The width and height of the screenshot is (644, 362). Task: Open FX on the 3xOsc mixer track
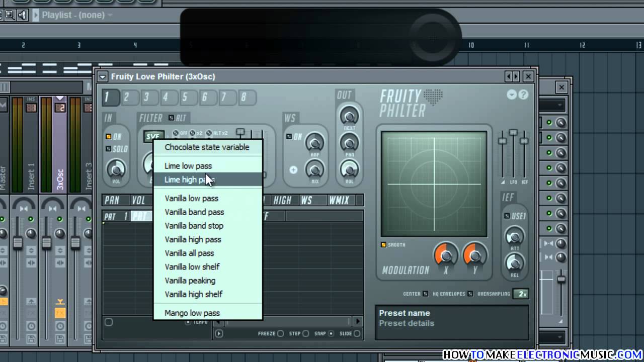click(x=60, y=313)
